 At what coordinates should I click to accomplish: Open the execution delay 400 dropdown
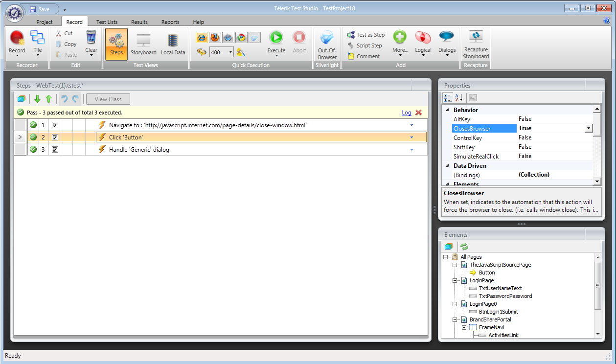pos(230,52)
